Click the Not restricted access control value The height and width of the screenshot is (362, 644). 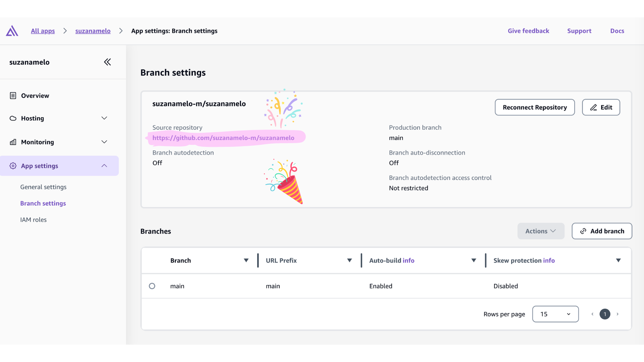[x=409, y=188]
